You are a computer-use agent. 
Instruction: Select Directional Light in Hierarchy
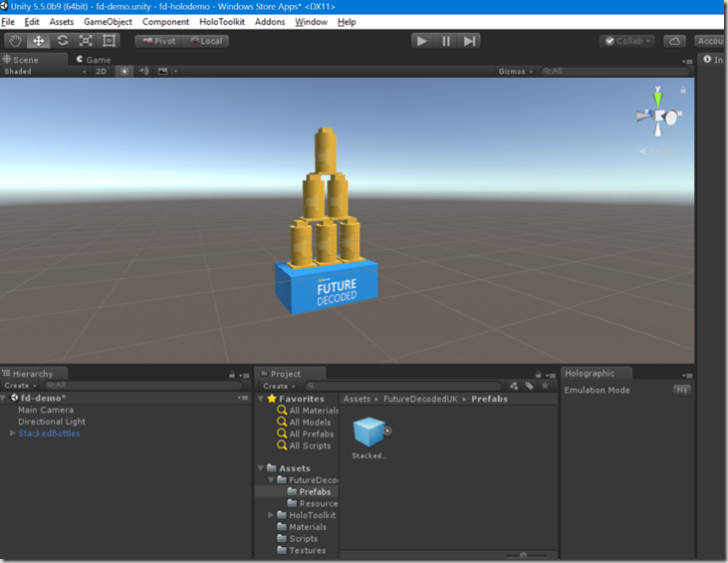click(x=52, y=422)
